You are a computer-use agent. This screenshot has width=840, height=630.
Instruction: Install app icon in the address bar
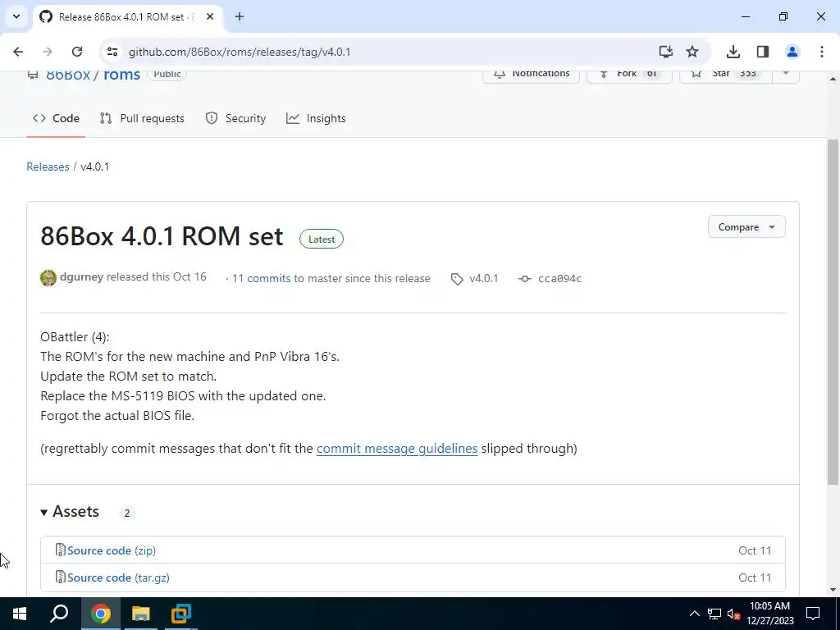[x=665, y=52]
